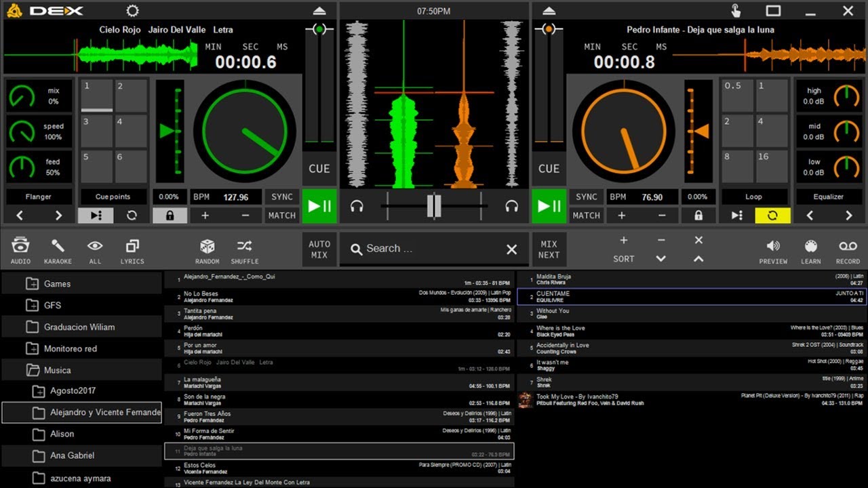This screenshot has width=868, height=488.
Task: Click the right deck eject icon
Action: tap(549, 11)
